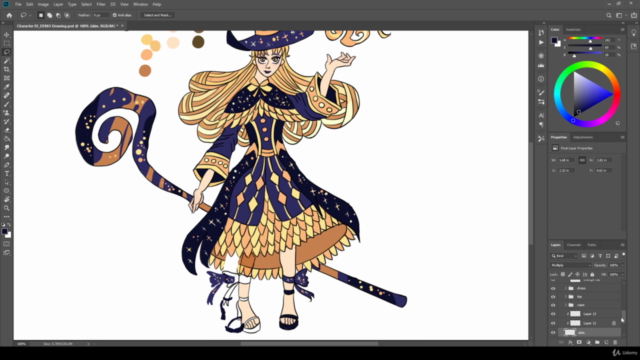Select the Zoom tool in toolbar

[7, 208]
